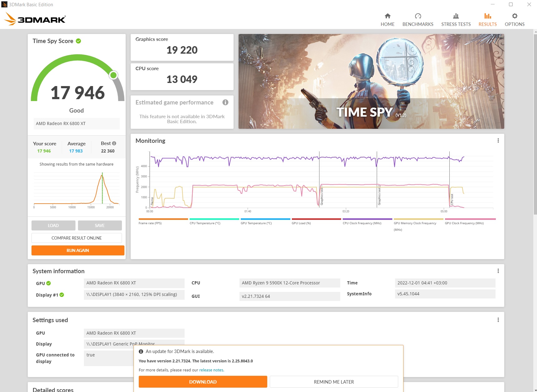Click REMIND ME LATER
Screen dimensions: 537x392
point(334,382)
